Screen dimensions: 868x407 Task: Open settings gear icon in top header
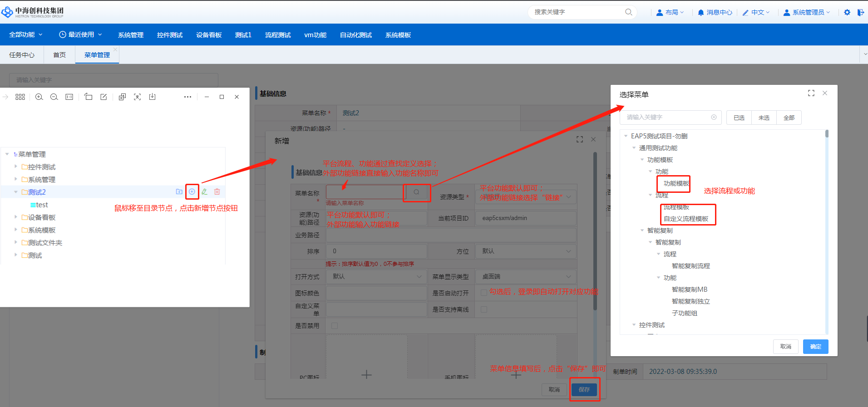pyautogui.click(x=847, y=12)
